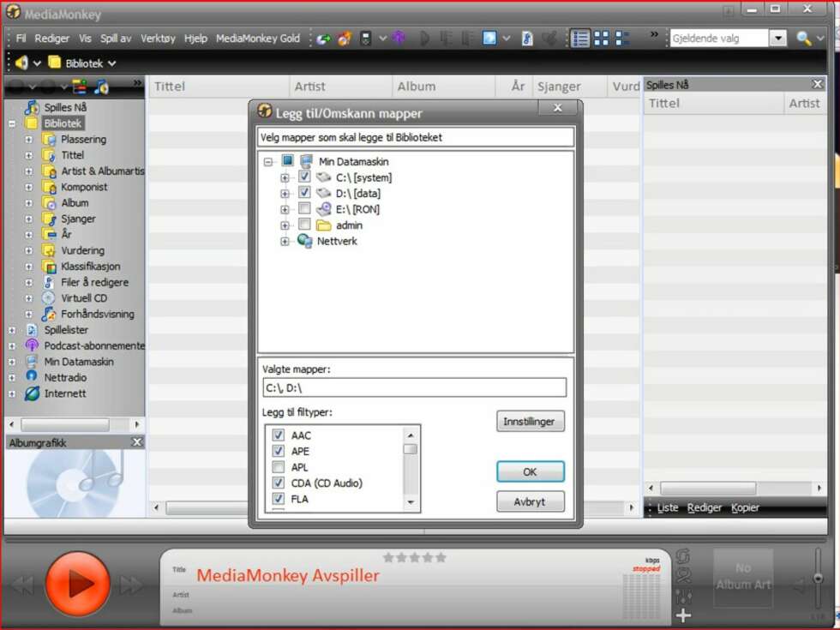Image resolution: width=840 pixels, height=630 pixels.
Task: Close the Albumgrafikk panel
Action: tap(137, 442)
